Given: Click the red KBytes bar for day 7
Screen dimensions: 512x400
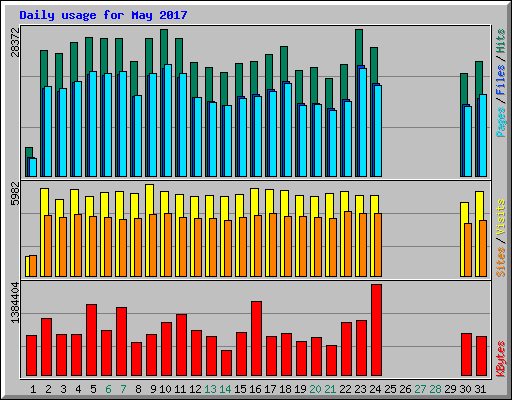Looking at the screenshot, I should pos(121,342).
